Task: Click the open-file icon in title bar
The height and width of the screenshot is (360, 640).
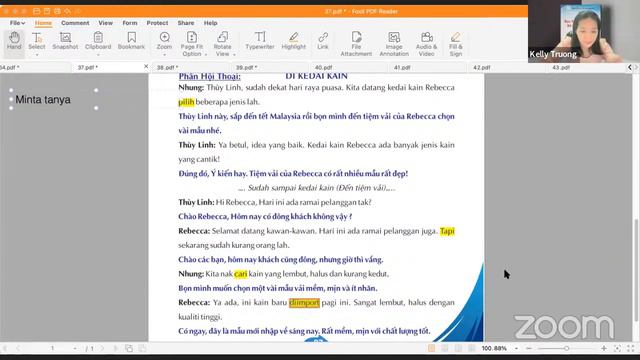Action: pos(36,11)
